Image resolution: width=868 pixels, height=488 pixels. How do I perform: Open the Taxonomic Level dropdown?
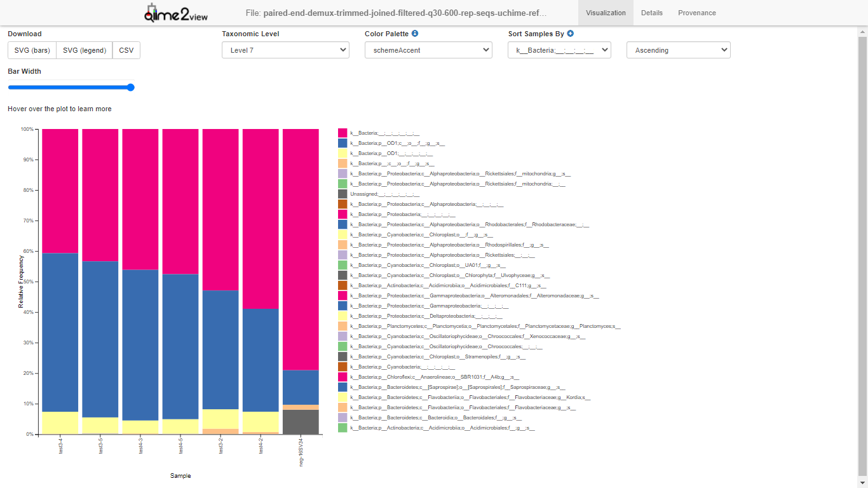pyautogui.click(x=285, y=50)
